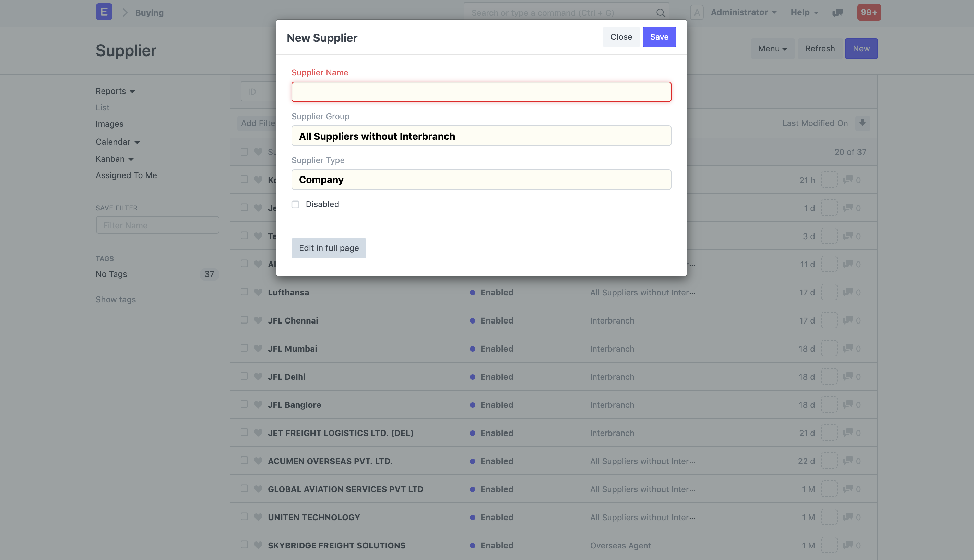Open the chat bubble icon in navbar
974x560 pixels.
[x=838, y=13]
